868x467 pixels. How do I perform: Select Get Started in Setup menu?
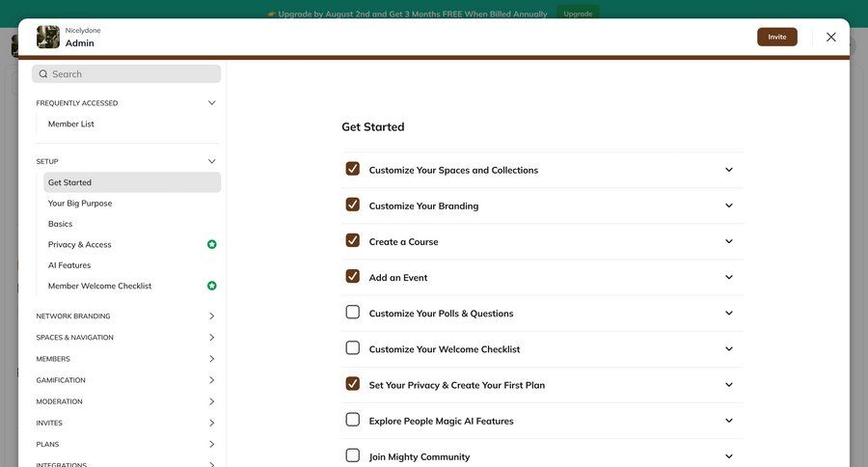(x=132, y=182)
